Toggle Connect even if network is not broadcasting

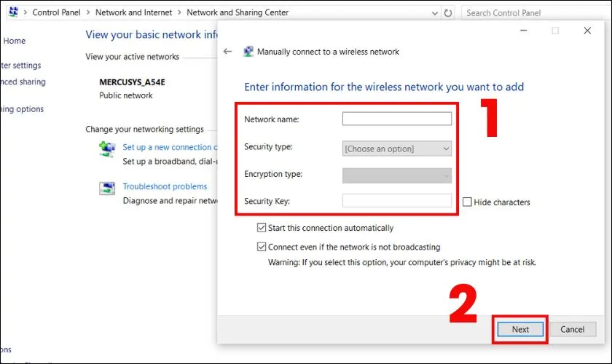coord(262,247)
